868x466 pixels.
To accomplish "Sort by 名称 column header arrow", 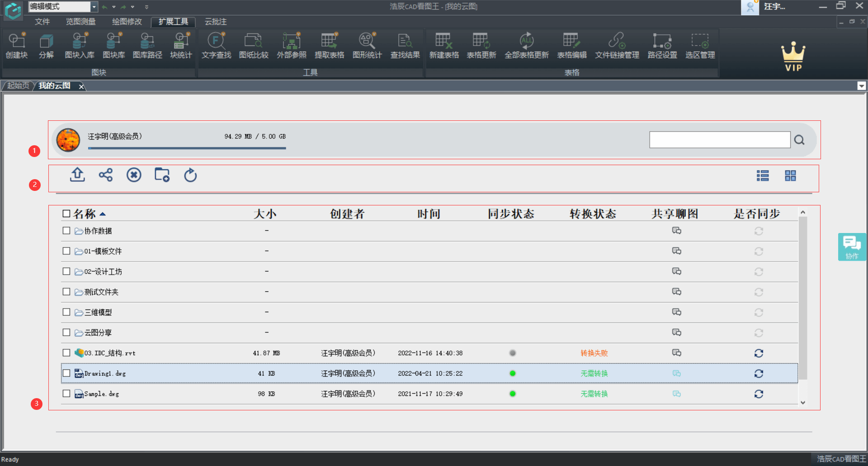I will point(103,214).
